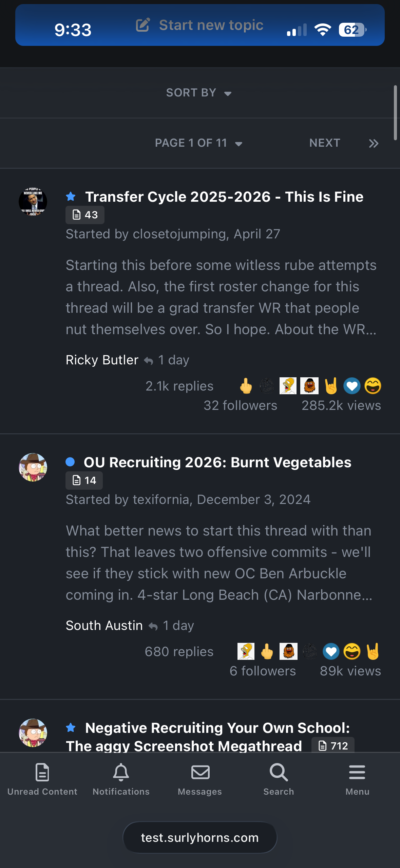Open Notifications bell icon
This screenshot has width=400, height=868.
pyautogui.click(x=121, y=772)
